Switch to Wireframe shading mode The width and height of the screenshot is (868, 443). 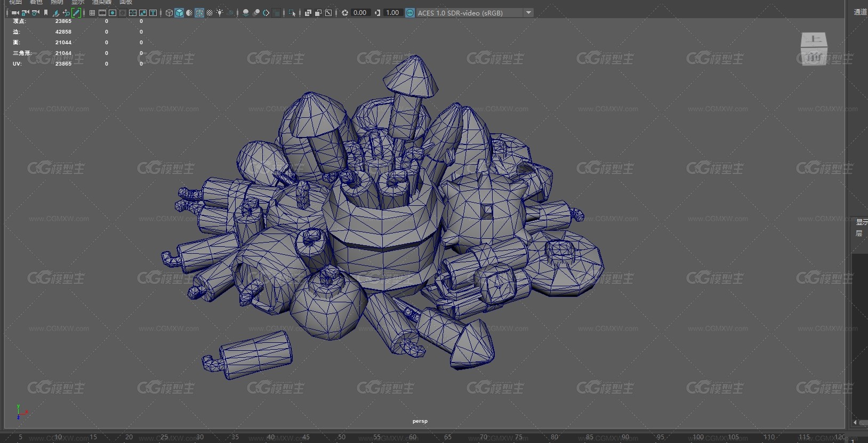tap(169, 13)
